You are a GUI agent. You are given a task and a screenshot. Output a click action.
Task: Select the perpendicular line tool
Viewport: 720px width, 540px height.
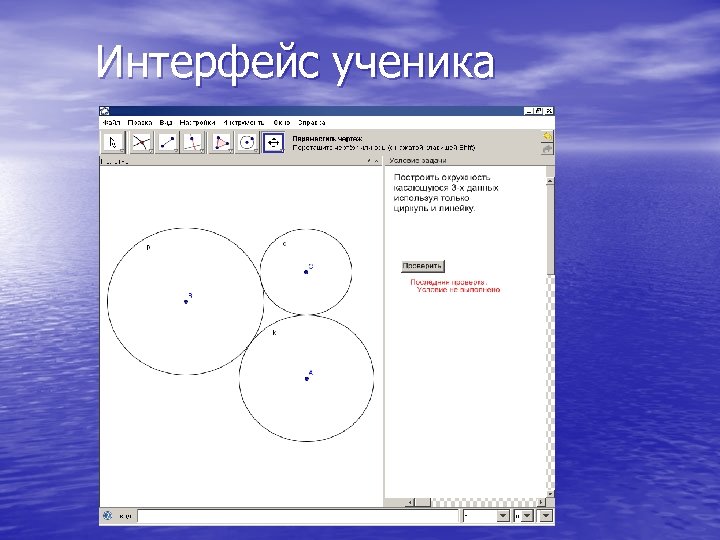pos(193,142)
